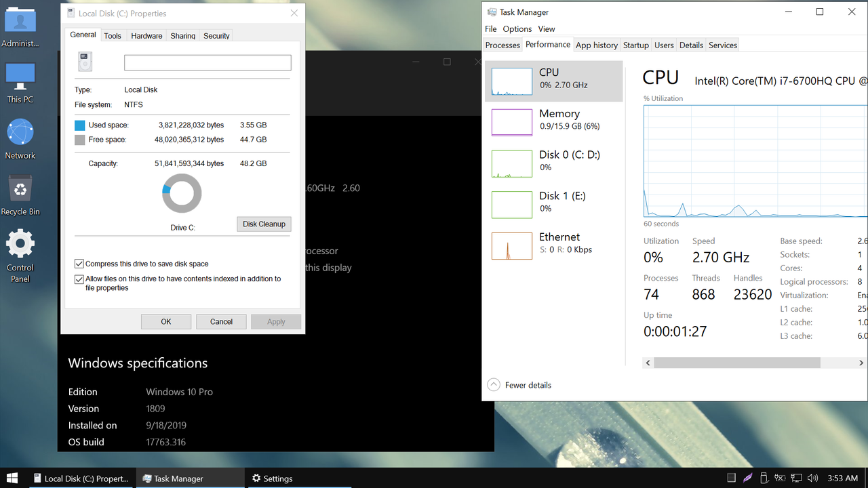Open the File menu in Task Manager
This screenshot has height=488, width=868.
[x=491, y=29]
